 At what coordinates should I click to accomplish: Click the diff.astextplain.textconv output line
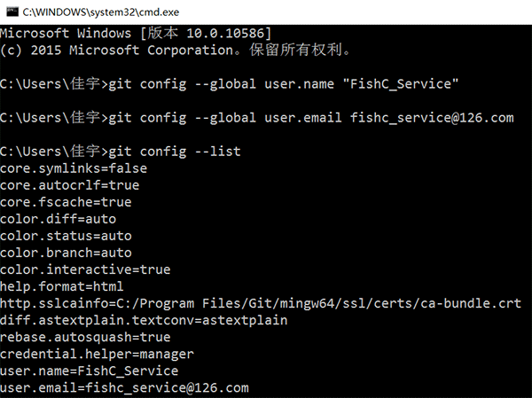click(144, 320)
